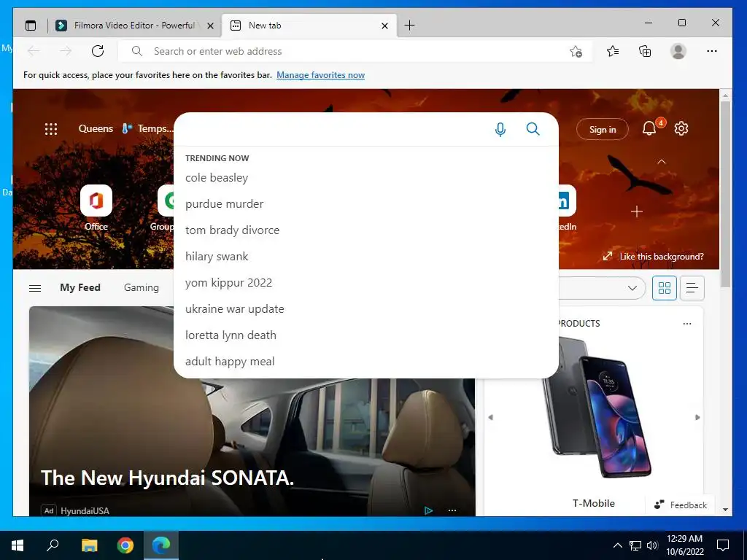Select the New tab tab
Image resolution: width=747 pixels, height=560 pixels.
pos(309,26)
